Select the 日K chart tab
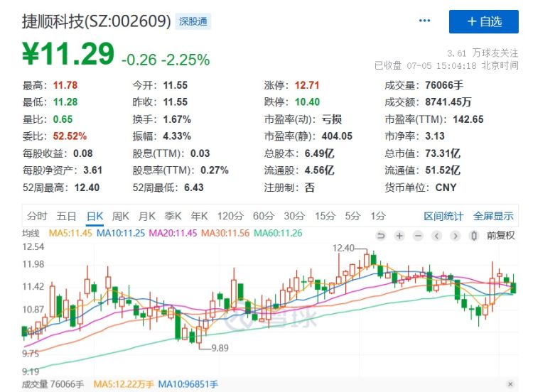Screen dimensions: 533x392 click(x=95, y=216)
